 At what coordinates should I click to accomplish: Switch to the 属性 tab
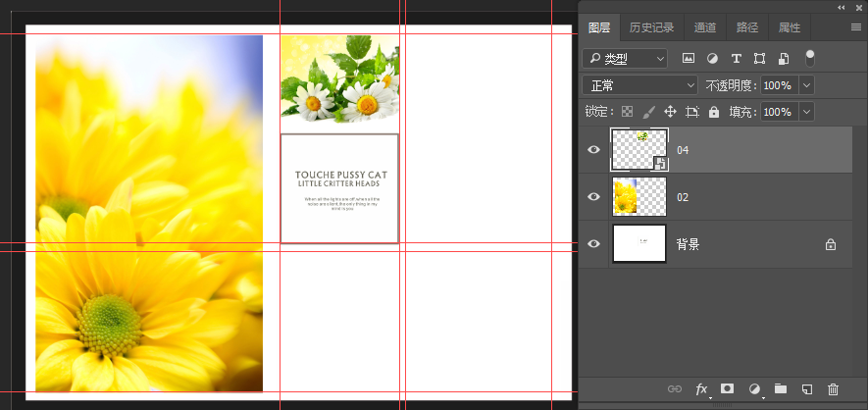tap(790, 27)
